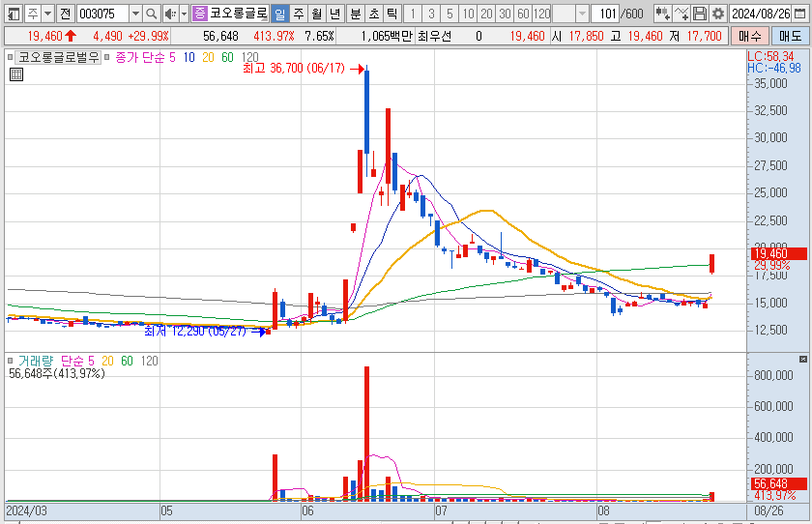Switch to second 초 chart
The height and width of the screenshot is (524, 812).
click(374, 14)
